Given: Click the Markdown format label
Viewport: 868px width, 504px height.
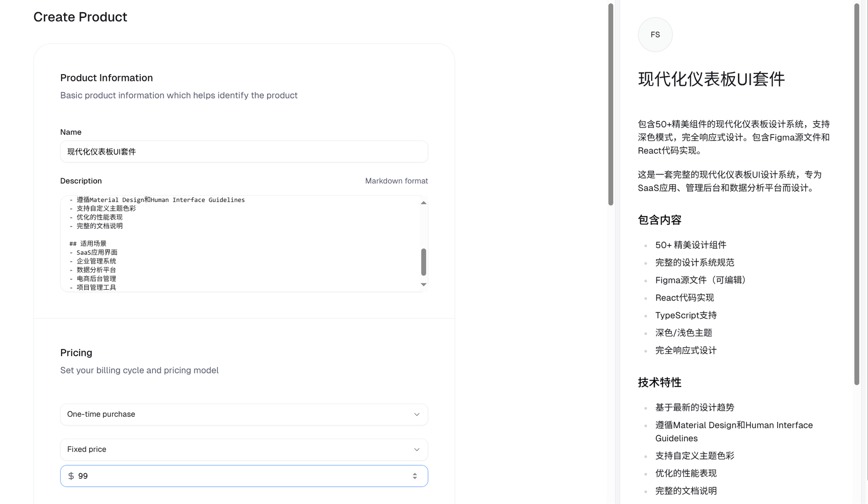Looking at the screenshot, I should coord(396,181).
